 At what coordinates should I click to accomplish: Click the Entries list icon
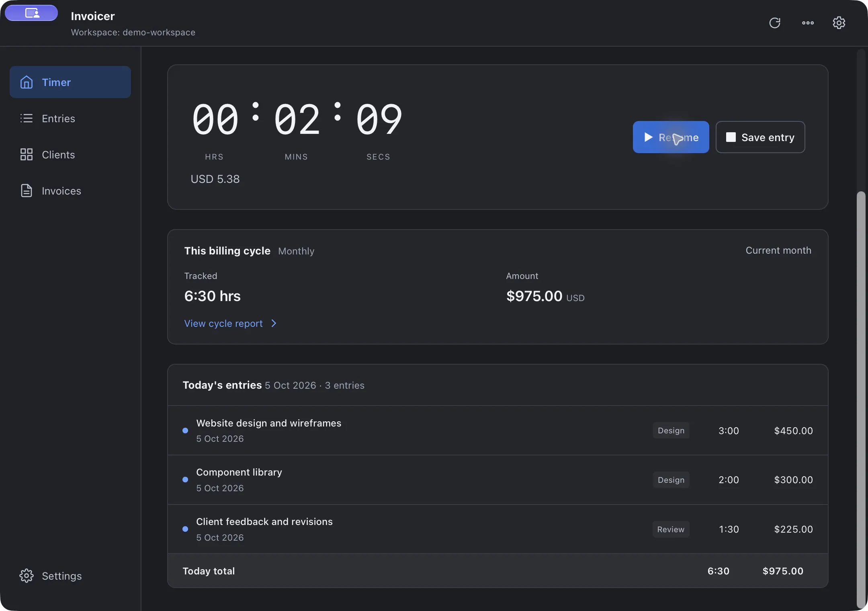coord(27,118)
